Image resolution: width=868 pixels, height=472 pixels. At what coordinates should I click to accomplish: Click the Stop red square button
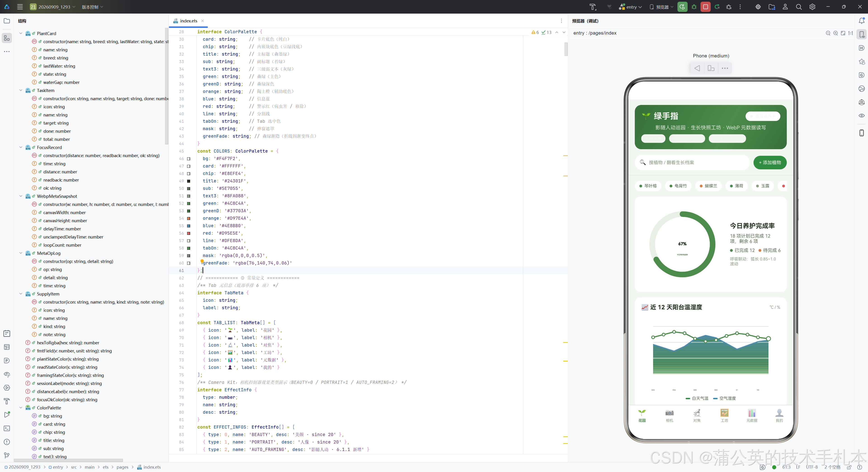pyautogui.click(x=705, y=7)
